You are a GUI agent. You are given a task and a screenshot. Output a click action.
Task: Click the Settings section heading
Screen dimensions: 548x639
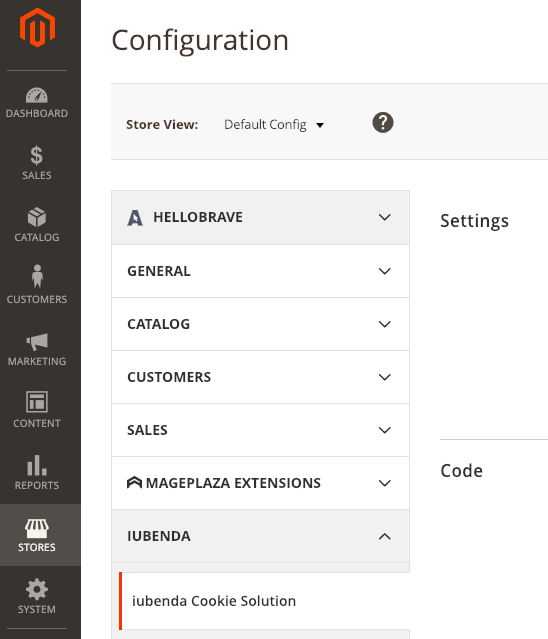pyautogui.click(x=474, y=221)
